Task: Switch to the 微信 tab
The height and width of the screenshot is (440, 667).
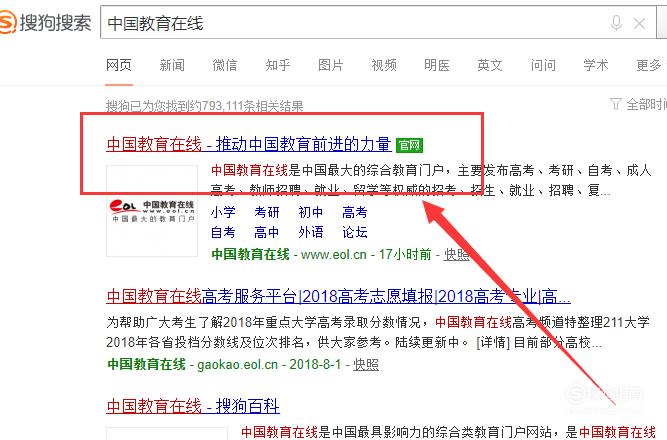Action: click(225, 65)
